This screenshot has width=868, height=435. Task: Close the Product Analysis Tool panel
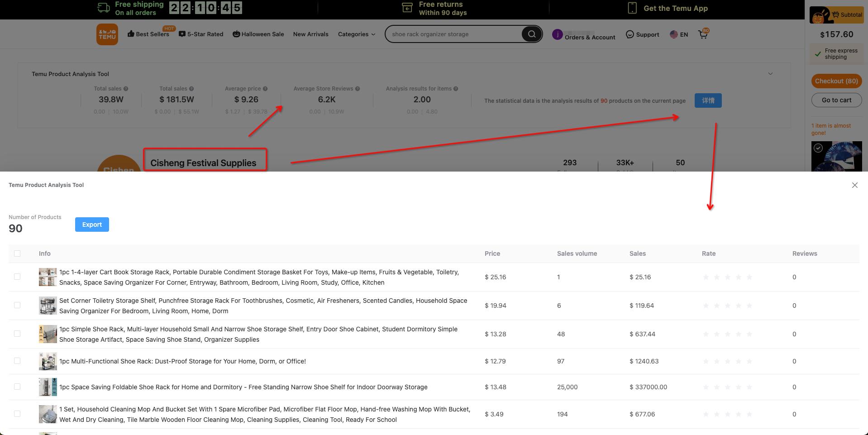pyautogui.click(x=854, y=185)
